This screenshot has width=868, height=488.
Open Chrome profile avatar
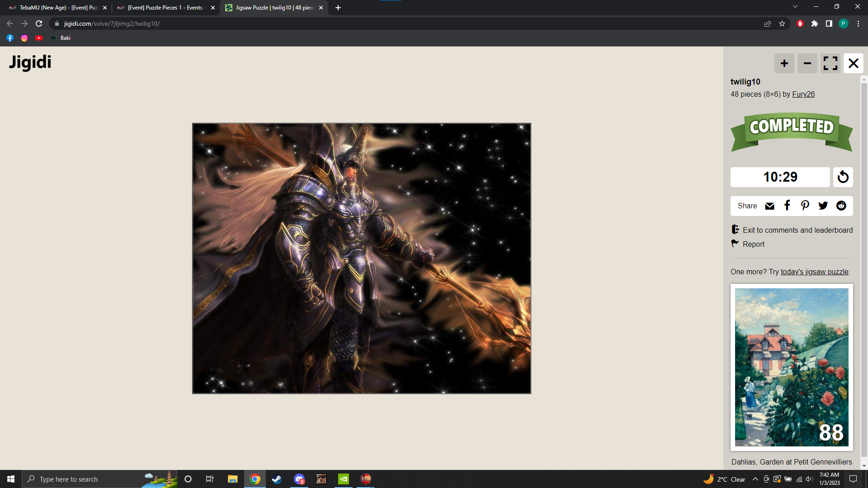tap(844, 23)
